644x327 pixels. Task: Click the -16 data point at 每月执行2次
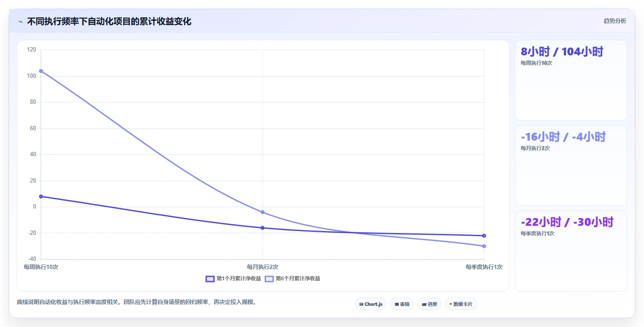[263, 228]
